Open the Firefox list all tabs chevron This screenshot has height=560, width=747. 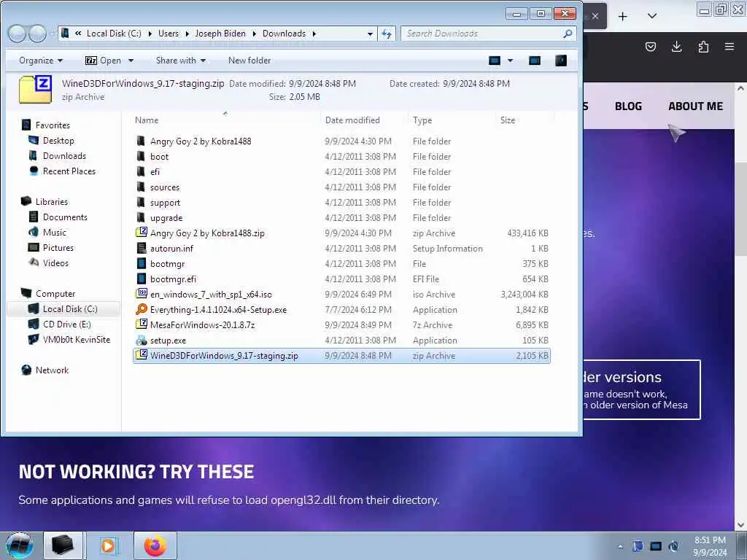[652, 17]
